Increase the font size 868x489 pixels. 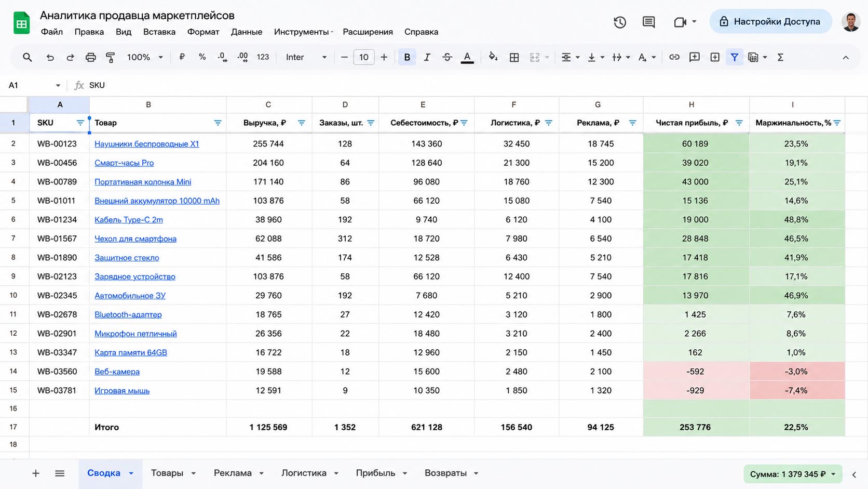tap(384, 57)
